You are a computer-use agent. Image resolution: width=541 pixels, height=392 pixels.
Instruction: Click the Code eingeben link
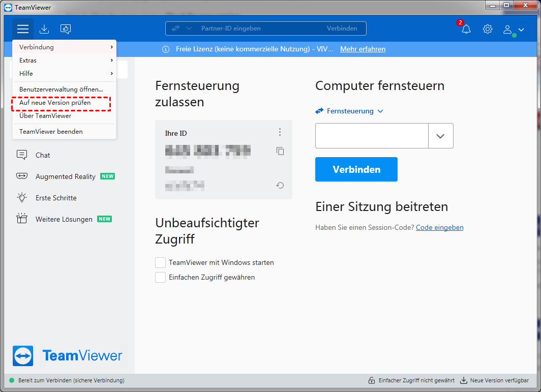pos(439,227)
